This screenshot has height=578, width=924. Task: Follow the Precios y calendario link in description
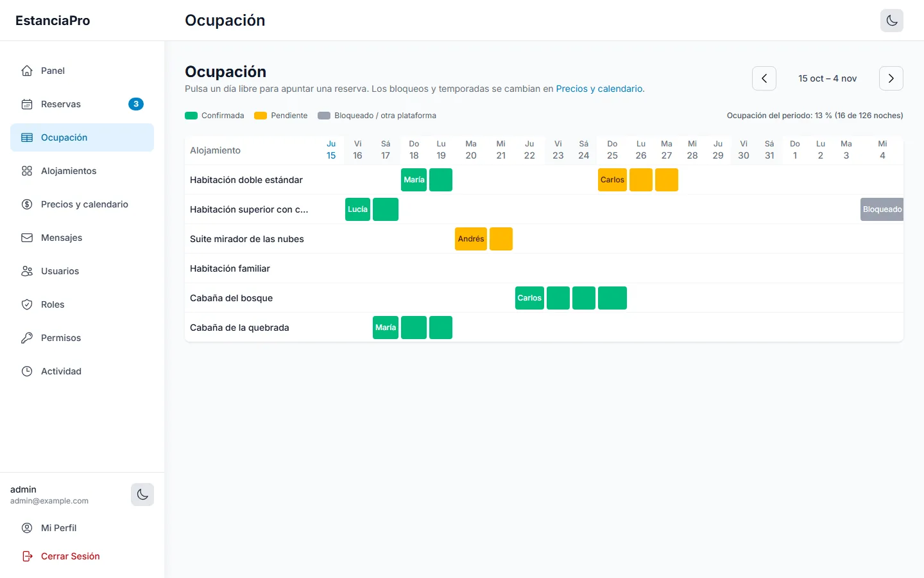click(599, 89)
